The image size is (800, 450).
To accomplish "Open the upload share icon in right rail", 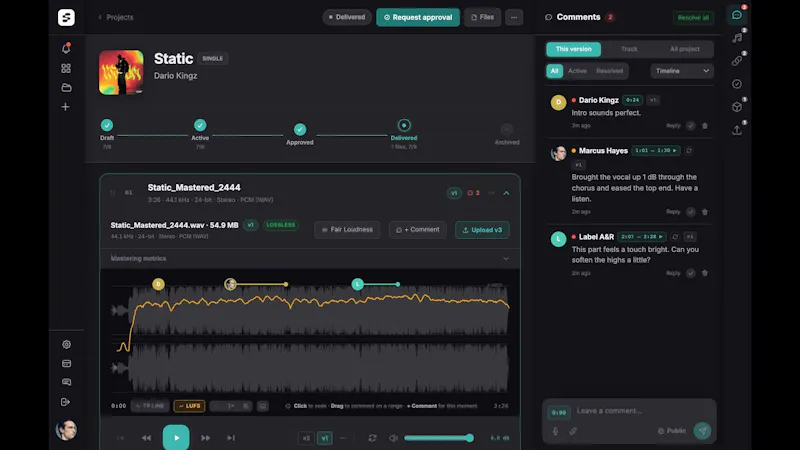I will 737,130.
